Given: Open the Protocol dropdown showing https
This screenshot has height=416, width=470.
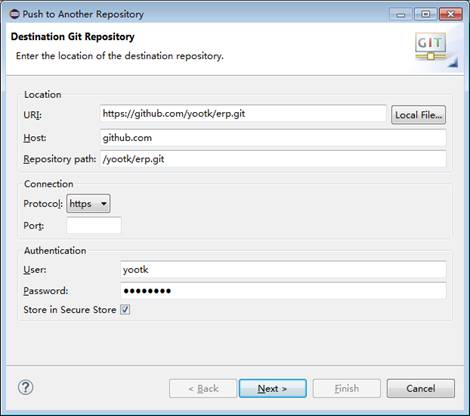Looking at the screenshot, I should pos(88,203).
